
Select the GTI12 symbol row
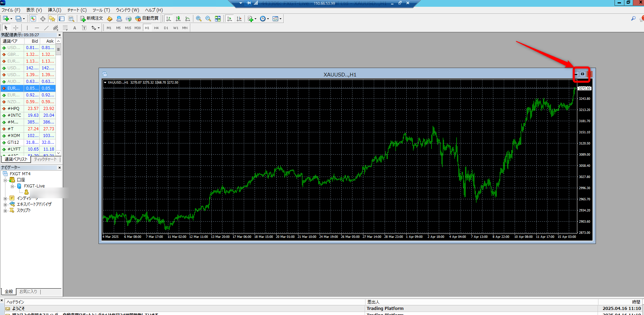(28, 142)
